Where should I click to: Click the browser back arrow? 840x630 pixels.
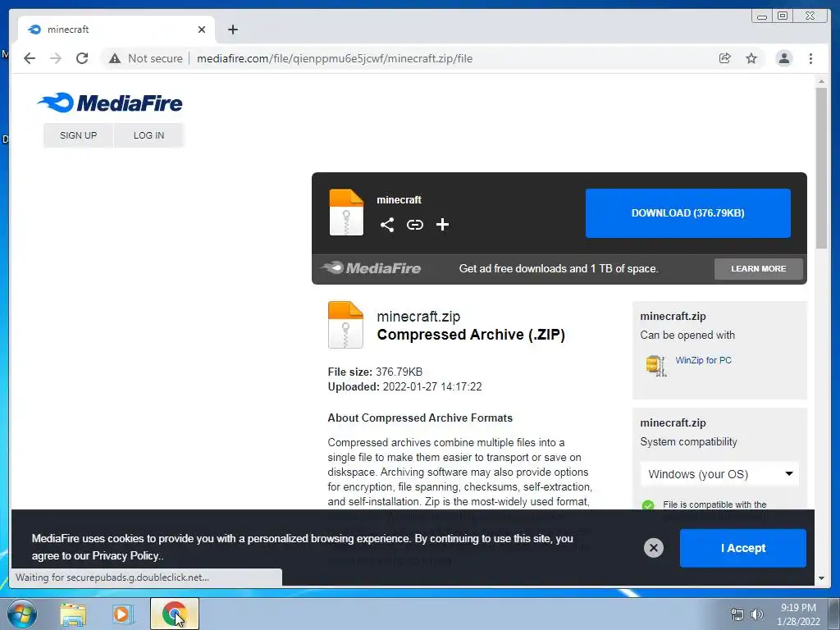(30, 58)
